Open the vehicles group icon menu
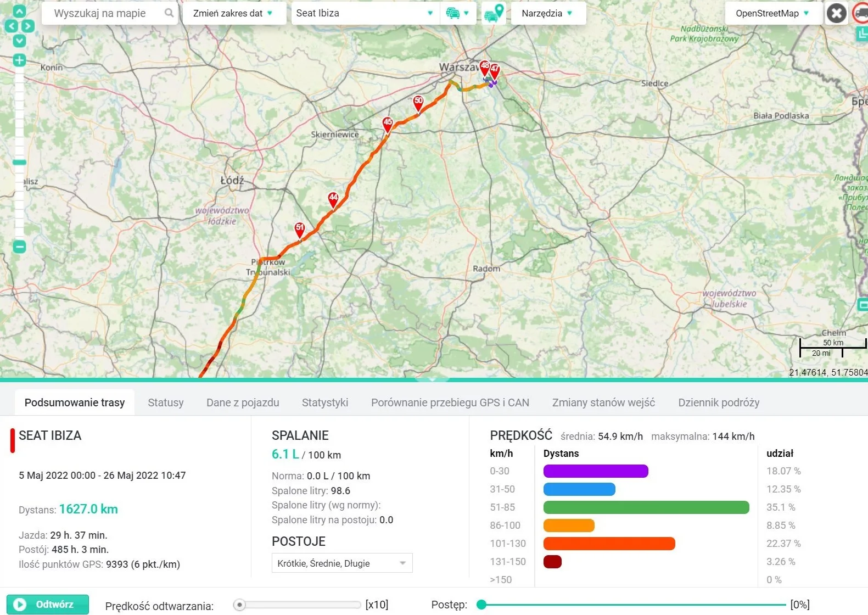Viewport: 868px width, 615px height. [458, 13]
